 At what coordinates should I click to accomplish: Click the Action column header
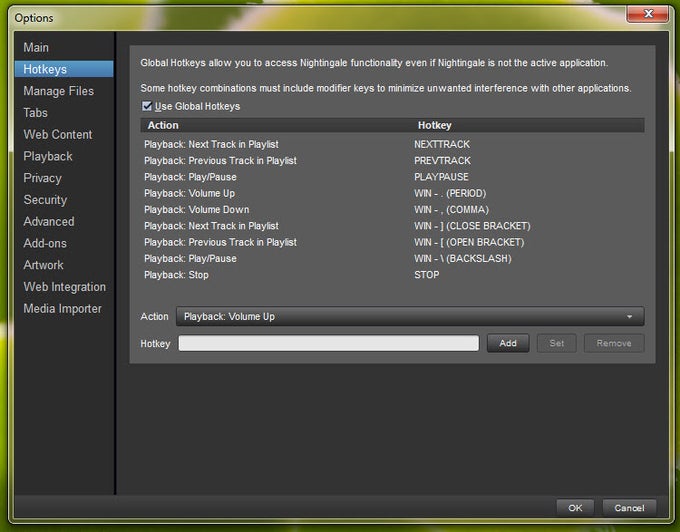click(x=275, y=125)
